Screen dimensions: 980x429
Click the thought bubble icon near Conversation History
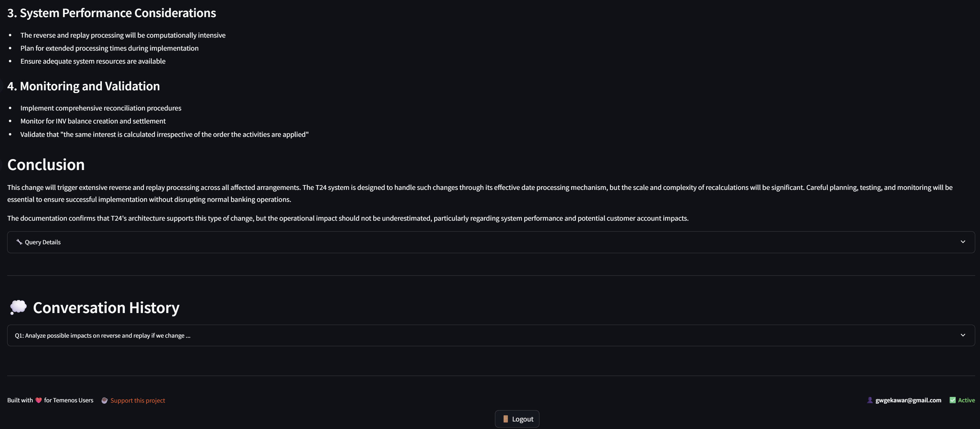[18, 307]
